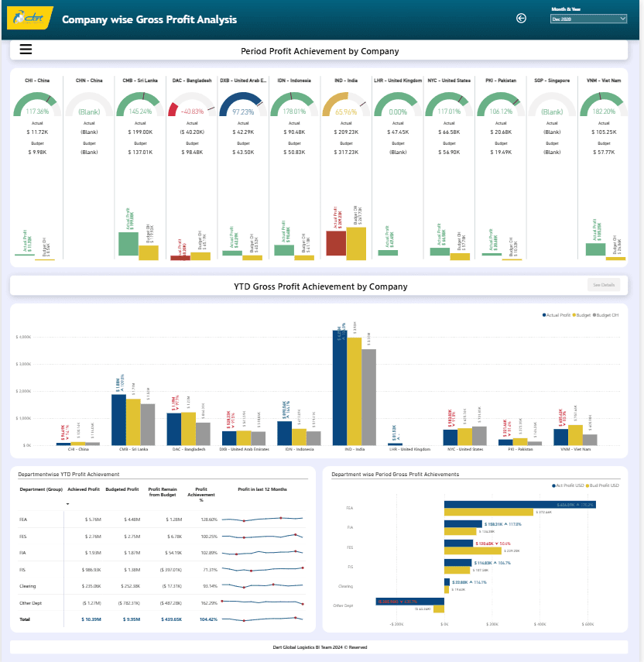644x662 pixels.
Task: Click the blue FEA Act Profit horizontal bar
Action: 520,505
